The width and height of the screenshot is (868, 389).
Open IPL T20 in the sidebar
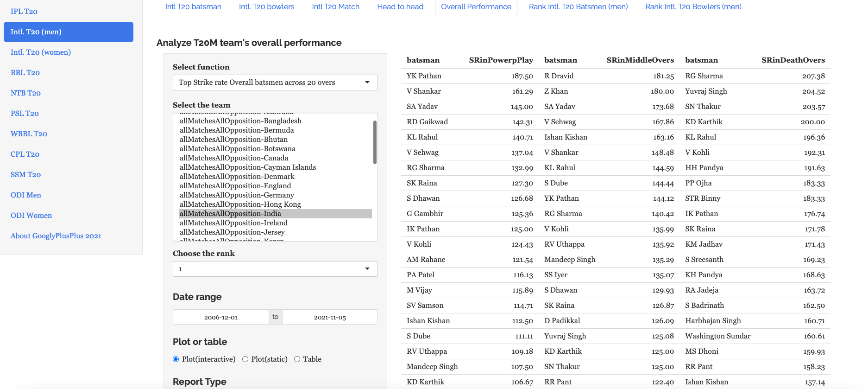[24, 12]
